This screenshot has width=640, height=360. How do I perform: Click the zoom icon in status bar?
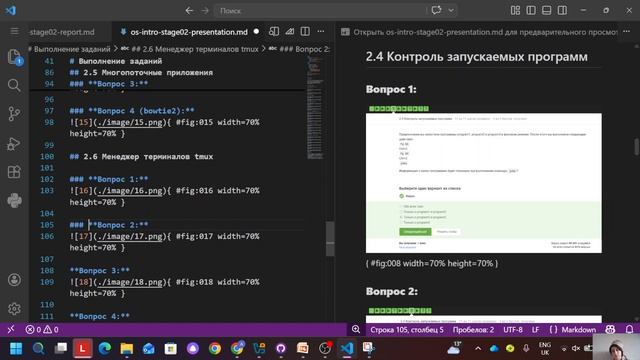[x=356, y=329]
